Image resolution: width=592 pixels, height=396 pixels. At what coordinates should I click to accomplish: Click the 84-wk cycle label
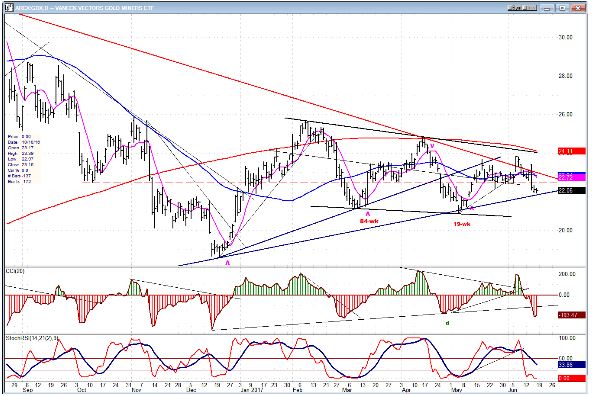tap(368, 221)
